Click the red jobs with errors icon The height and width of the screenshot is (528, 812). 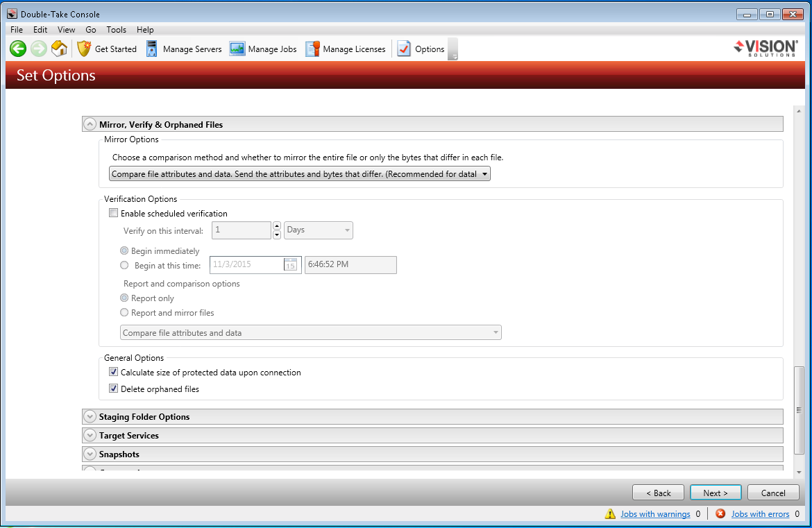(x=720, y=513)
